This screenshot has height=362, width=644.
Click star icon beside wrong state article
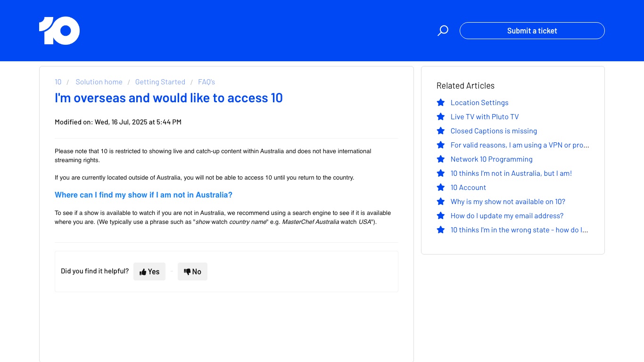(441, 230)
